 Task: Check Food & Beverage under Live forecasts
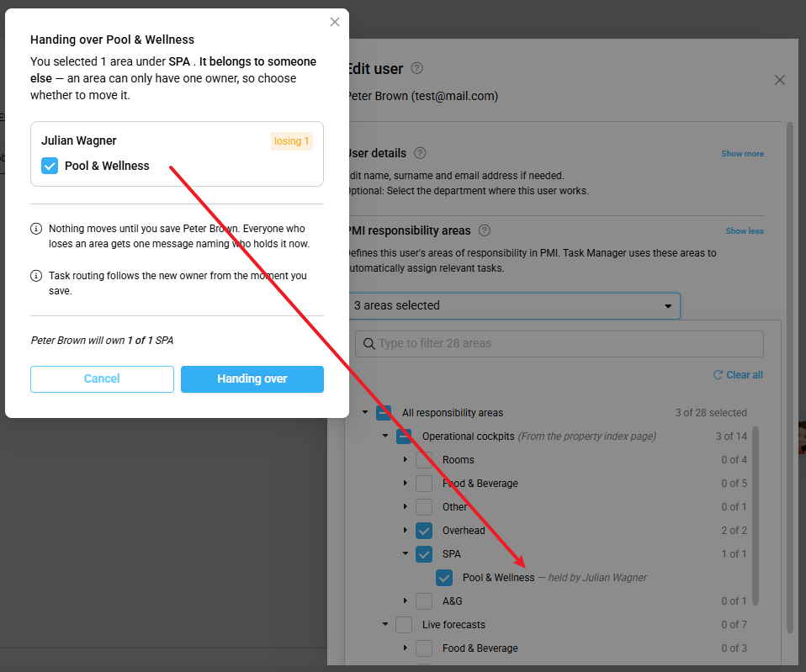pyautogui.click(x=424, y=648)
